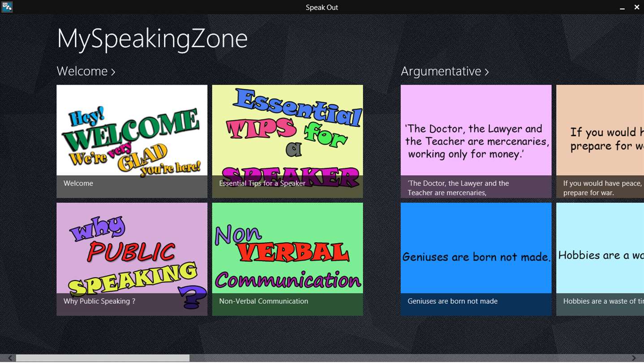
Task: Open the 'Hey! Welcome' tile
Action: (x=132, y=141)
